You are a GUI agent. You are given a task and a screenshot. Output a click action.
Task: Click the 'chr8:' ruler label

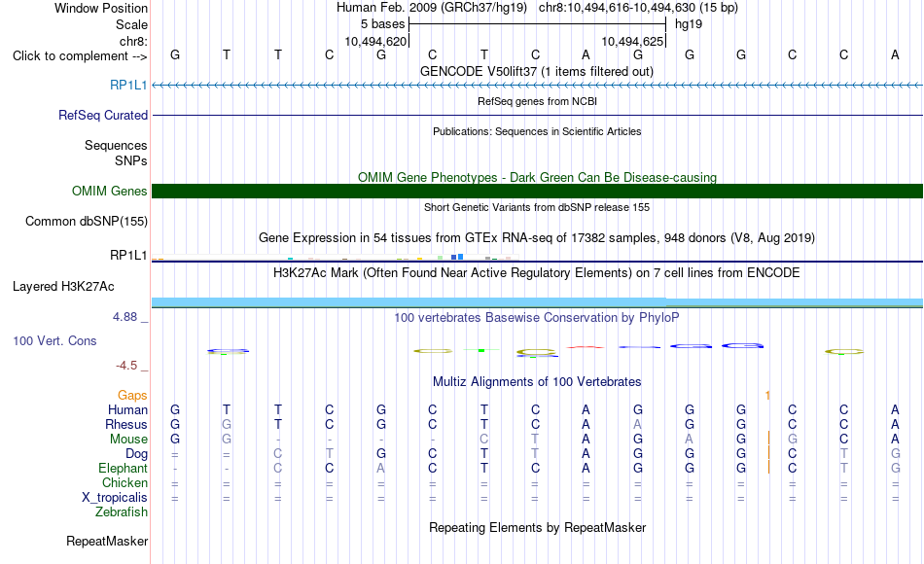coord(133,41)
